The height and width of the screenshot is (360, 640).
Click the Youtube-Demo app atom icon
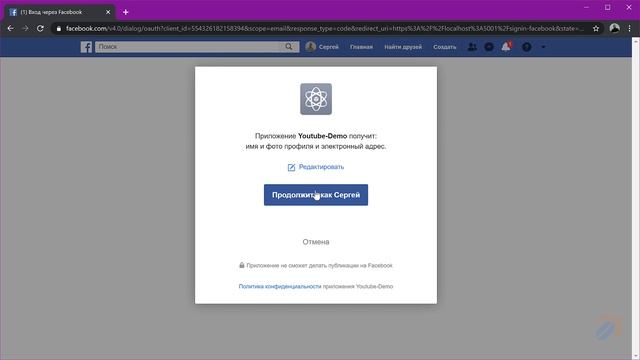click(x=316, y=99)
